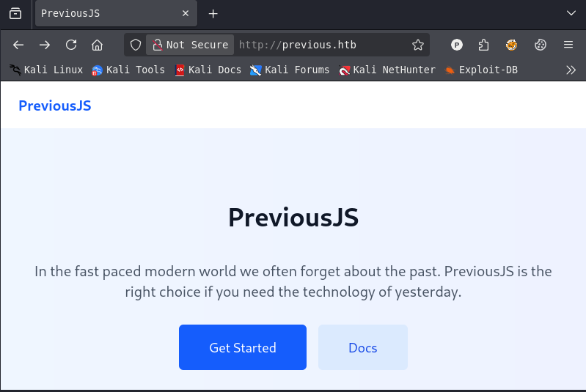View the Not Secure site information

click(190, 45)
